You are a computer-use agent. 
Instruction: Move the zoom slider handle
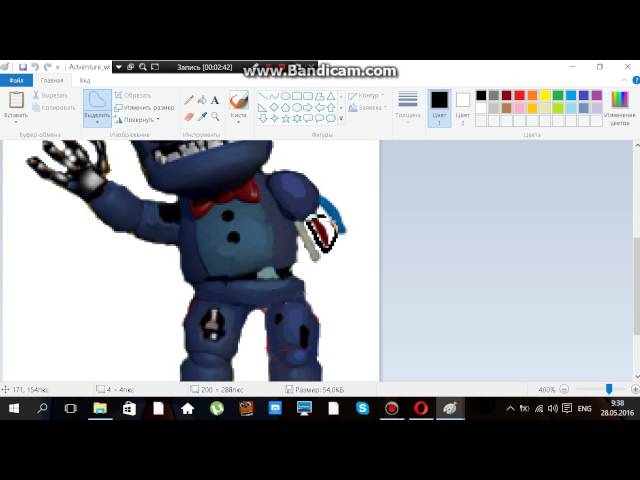click(x=609, y=389)
